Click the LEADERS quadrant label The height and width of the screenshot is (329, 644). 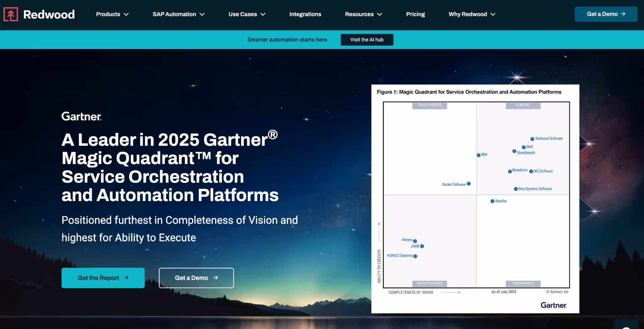[523, 105]
